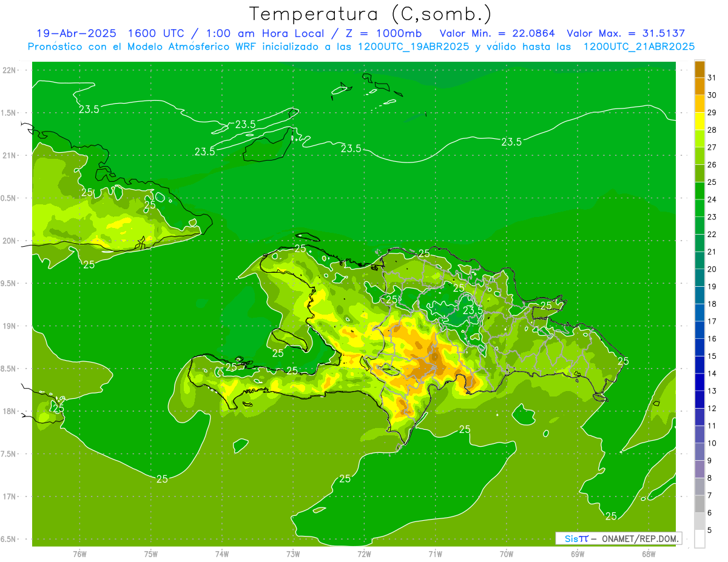Click the '18N' latitude label
This screenshot has width=728, height=562.
click(x=10, y=411)
